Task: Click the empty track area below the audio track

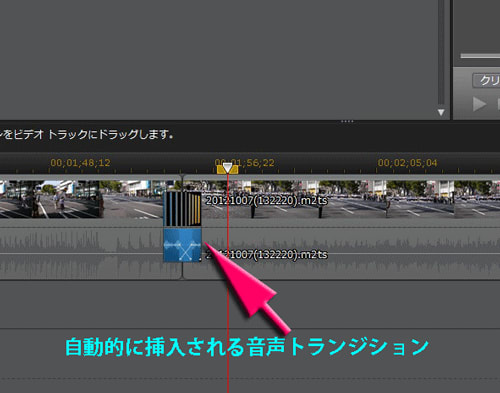Action: (x=250, y=304)
